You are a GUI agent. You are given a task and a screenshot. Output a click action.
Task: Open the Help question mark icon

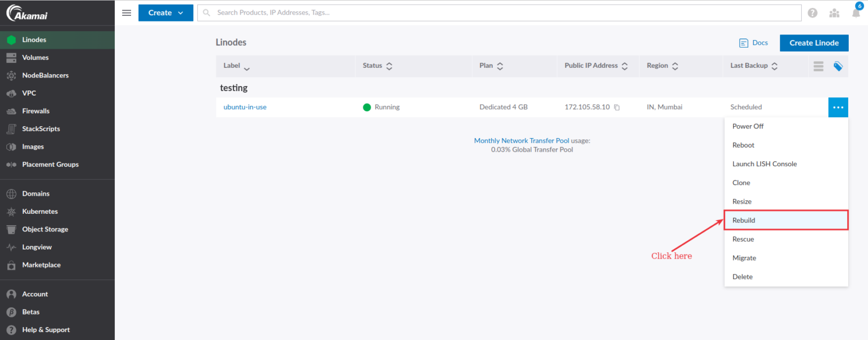(x=812, y=12)
